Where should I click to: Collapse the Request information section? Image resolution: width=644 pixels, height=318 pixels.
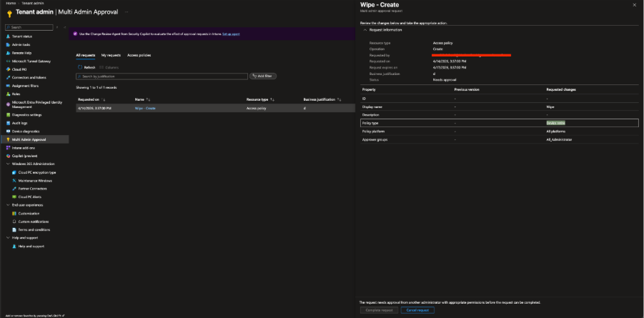[x=365, y=30]
